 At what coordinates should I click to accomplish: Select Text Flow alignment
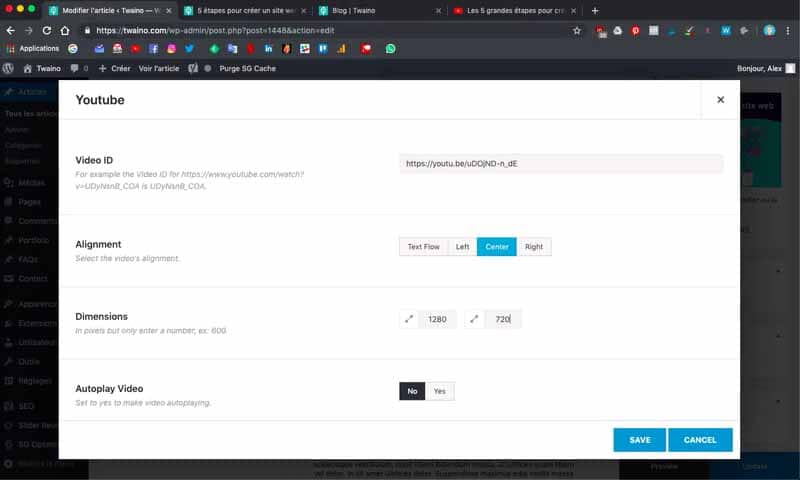click(x=423, y=247)
